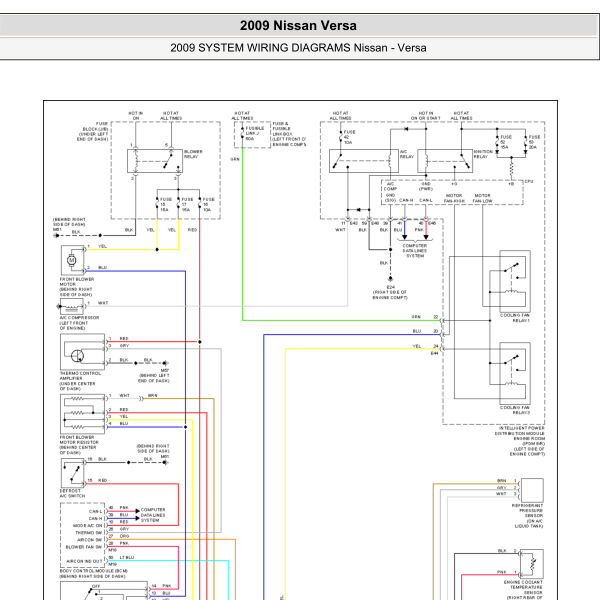Screen dimensions: 600x600
Task: Click the A/C COMPRESSOR caption
Action: tap(79, 323)
